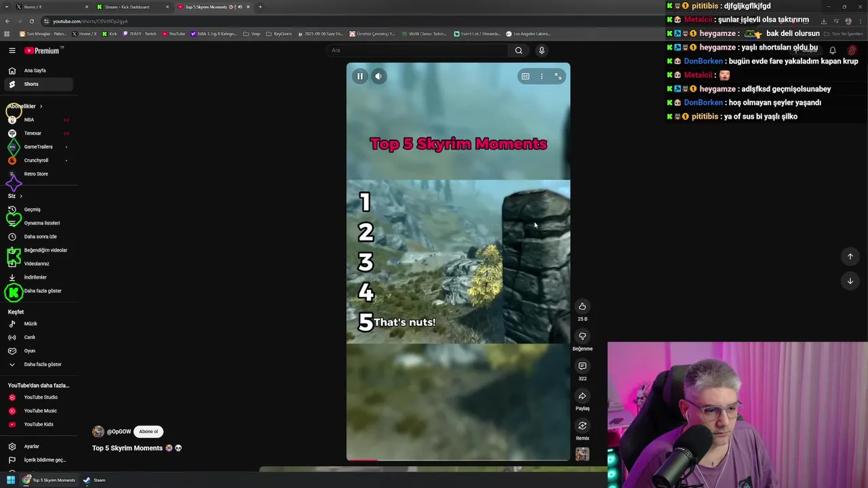868x488 pixels.
Task: Like the Skyrim Moments short
Action: [582, 306]
